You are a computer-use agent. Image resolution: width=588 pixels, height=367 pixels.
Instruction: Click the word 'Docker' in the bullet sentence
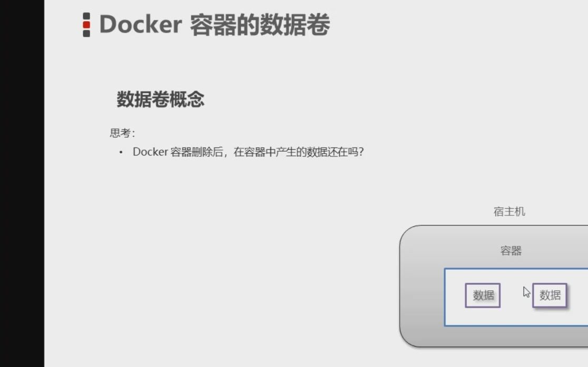[150, 152]
